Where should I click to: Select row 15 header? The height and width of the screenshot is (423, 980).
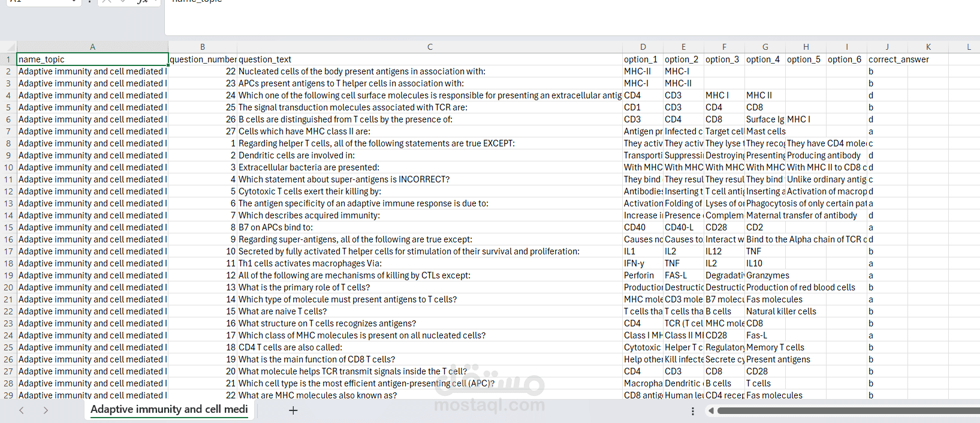[x=8, y=227]
